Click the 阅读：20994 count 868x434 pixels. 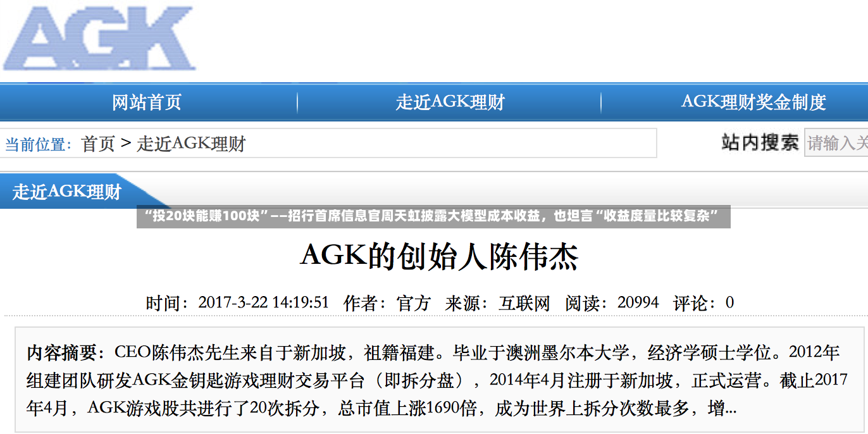612,303
